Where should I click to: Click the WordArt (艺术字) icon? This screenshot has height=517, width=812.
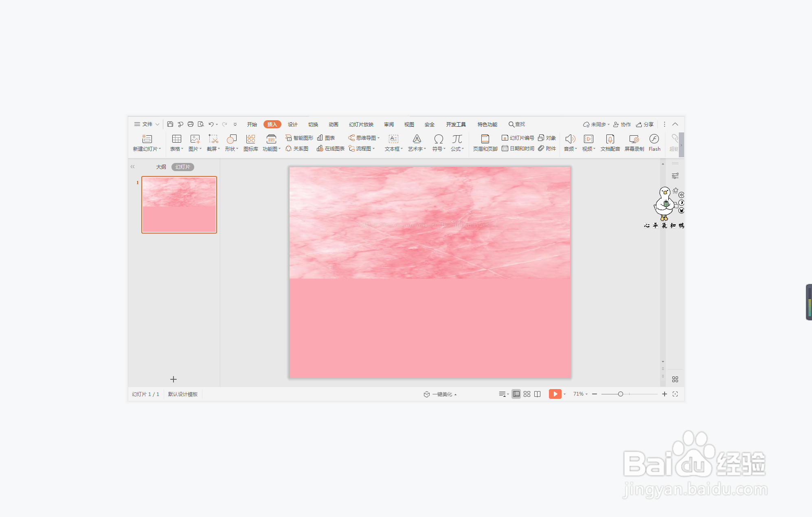pos(417,139)
